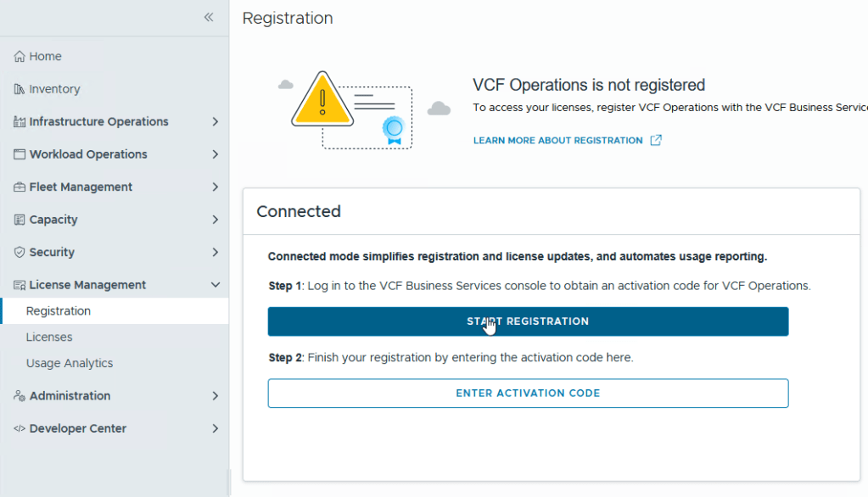This screenshot has height=497, width=868.
Task: Click the Capacity icon in sidebar
Action: 20,220
